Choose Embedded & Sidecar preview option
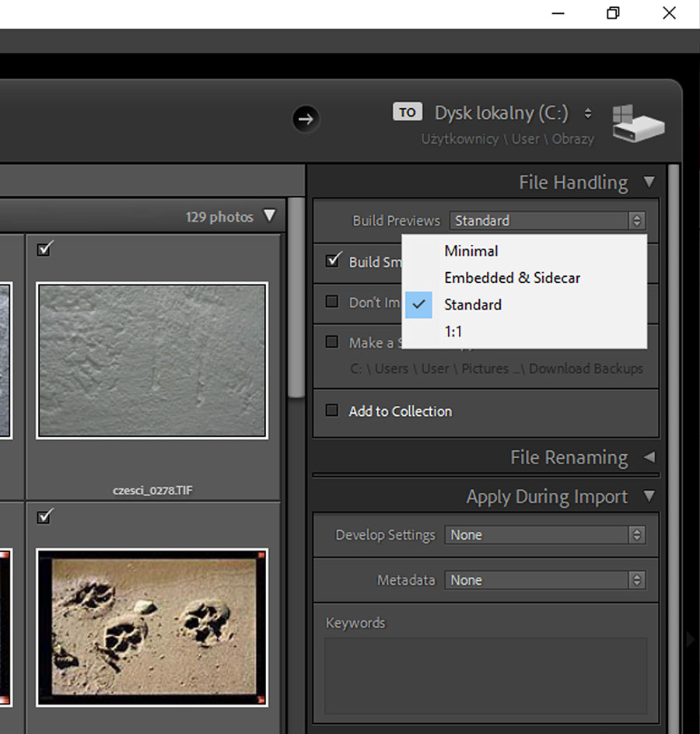Image resolution: width=700 pixels, height=734 pixels. [x=512, y=278]
